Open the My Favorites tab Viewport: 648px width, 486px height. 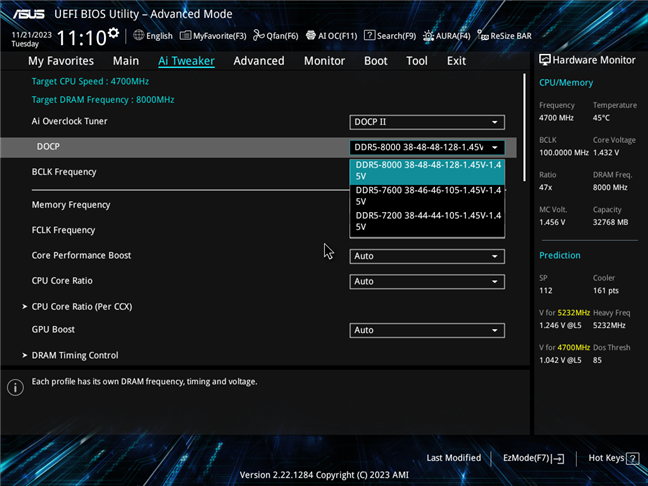point(61,61)
